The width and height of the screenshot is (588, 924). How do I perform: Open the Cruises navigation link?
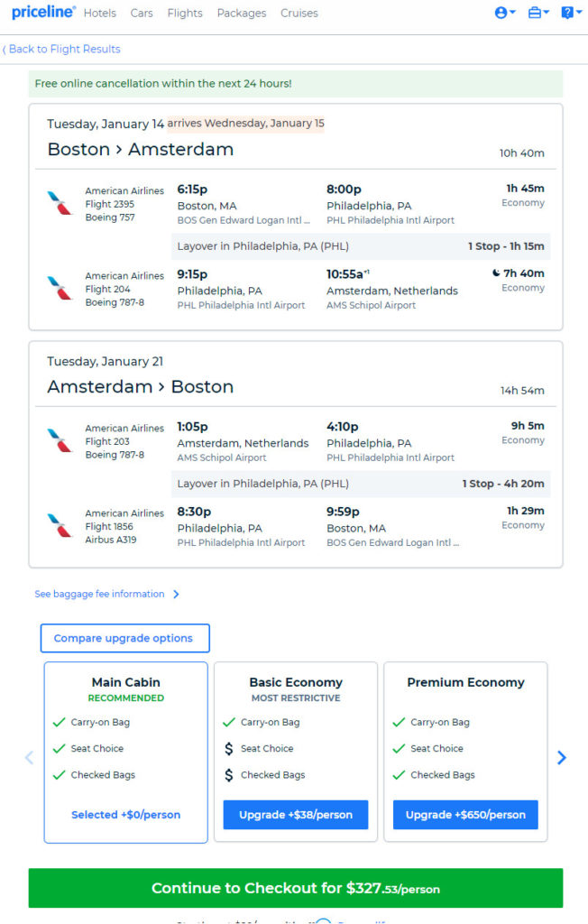pyautogui.click(x=299, y=13)
